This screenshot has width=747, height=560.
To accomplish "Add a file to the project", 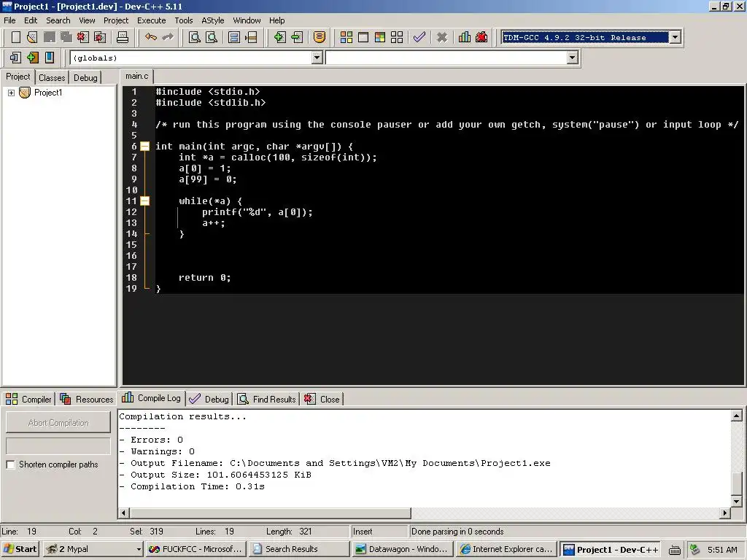I will pos(279,37).
